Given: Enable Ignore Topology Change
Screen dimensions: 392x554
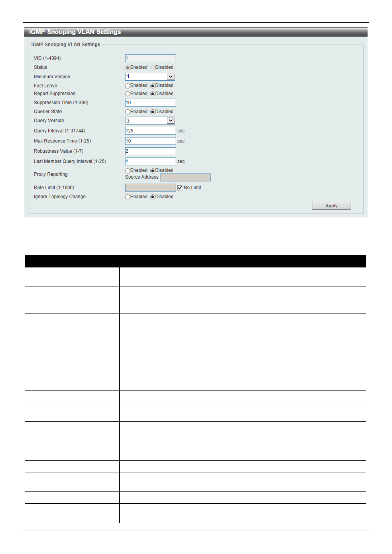Looking at the screenshot, I should point(128,197).
